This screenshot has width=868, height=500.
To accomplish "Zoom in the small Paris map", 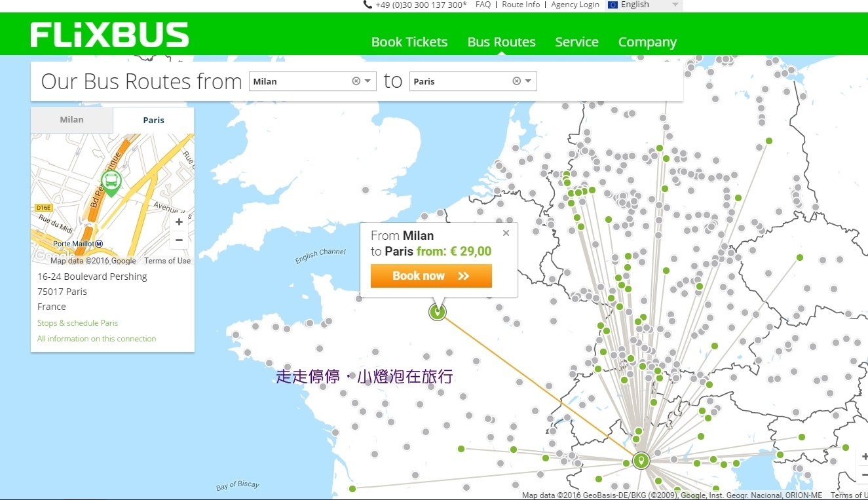I will pos(179,222).
